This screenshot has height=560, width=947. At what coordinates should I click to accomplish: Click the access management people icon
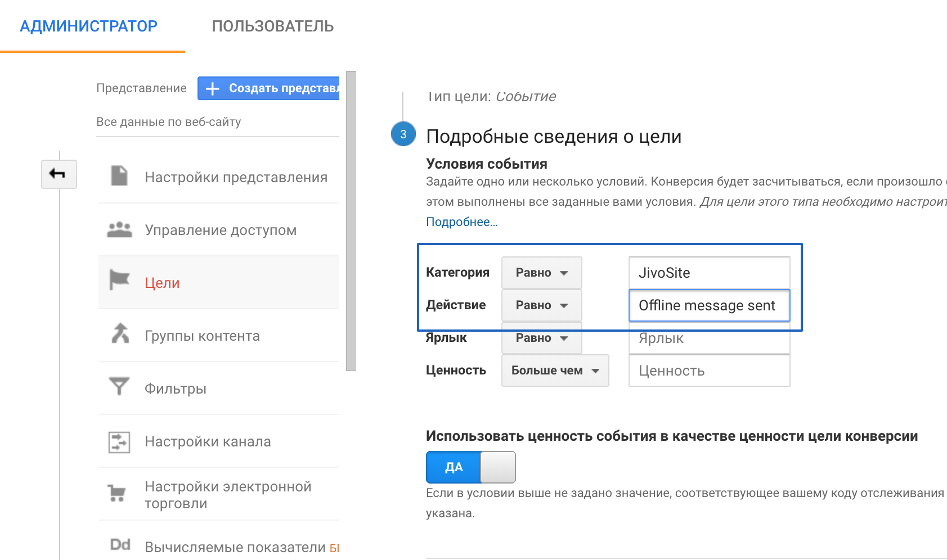click(119, 229)
